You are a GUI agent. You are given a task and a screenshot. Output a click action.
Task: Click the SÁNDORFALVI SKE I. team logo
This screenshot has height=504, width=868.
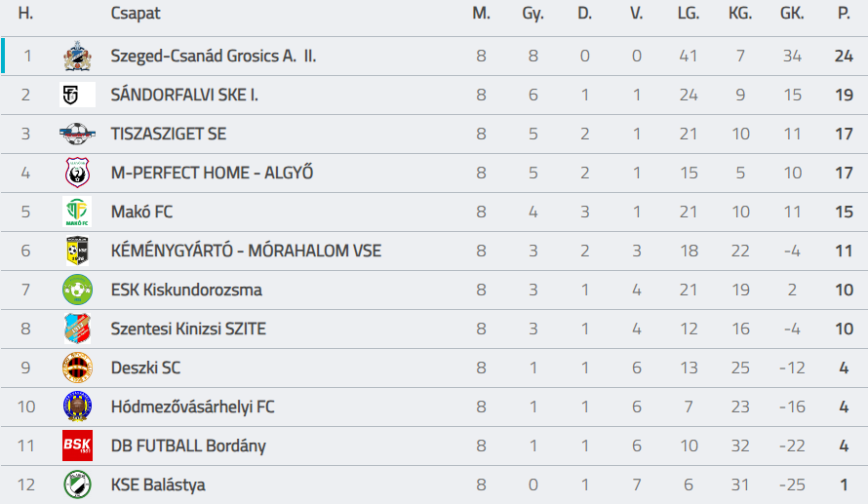point(77,95)
